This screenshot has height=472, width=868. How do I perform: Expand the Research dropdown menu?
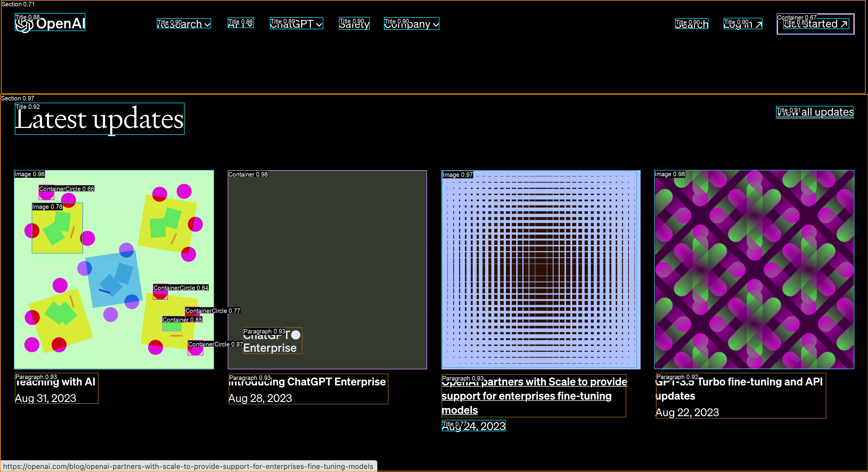click(184, 24)
